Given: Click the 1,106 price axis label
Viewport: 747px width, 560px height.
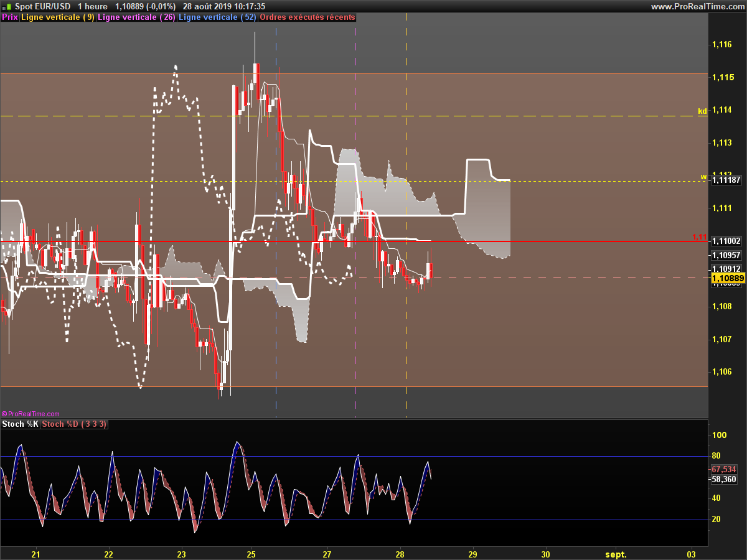Looking at the screenshot, I should click(722, 371).
